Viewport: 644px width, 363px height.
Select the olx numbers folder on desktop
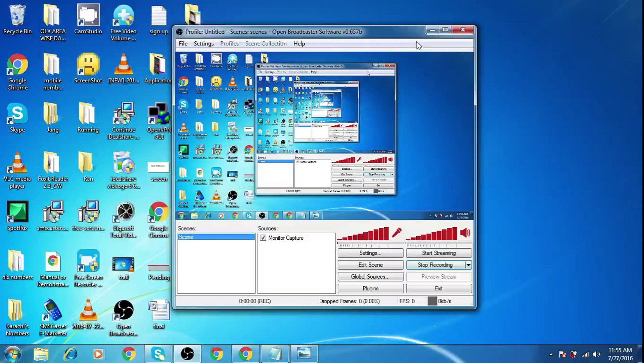17,265
